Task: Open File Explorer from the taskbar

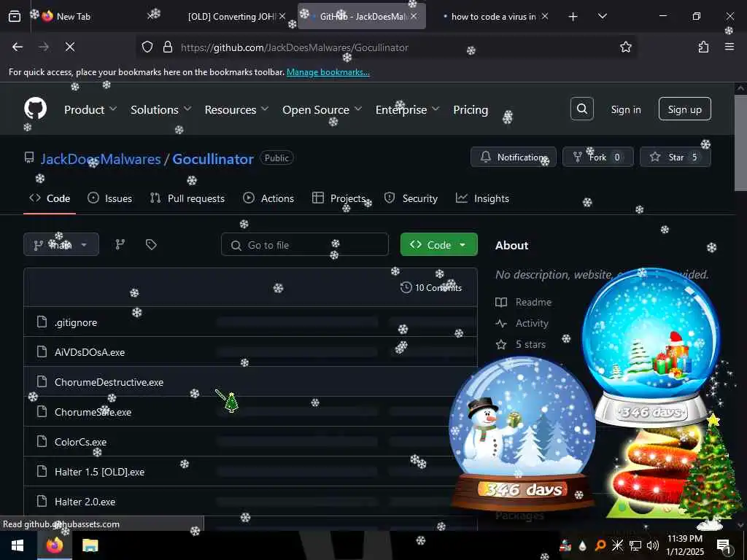Action: click(x=90, y=545)
